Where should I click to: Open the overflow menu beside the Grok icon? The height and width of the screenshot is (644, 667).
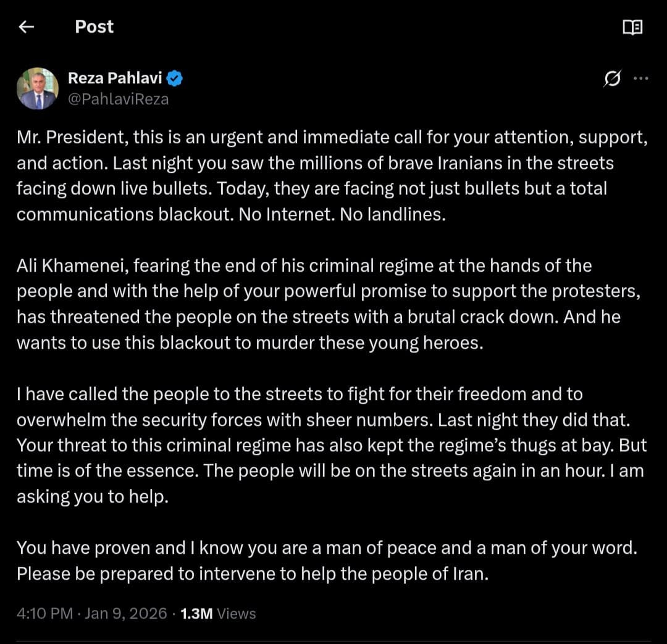coord(641,78)
